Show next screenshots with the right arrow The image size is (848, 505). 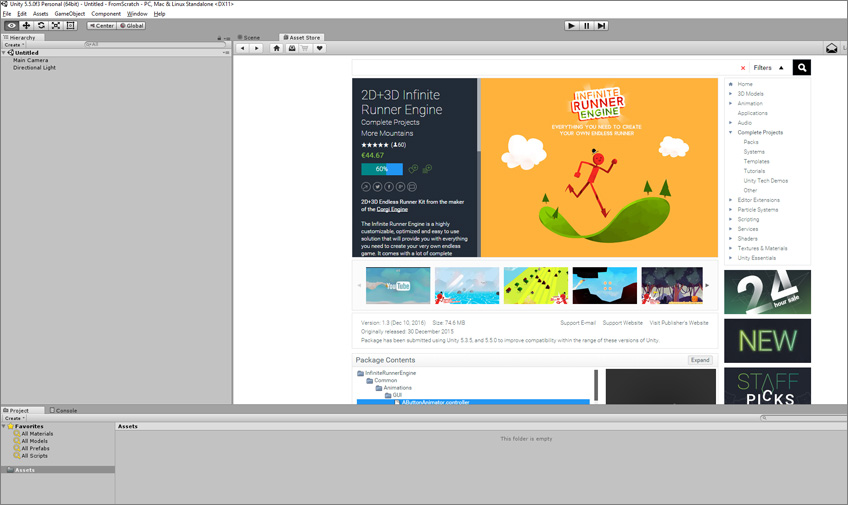pyautogui.click(x=707, y=285)
